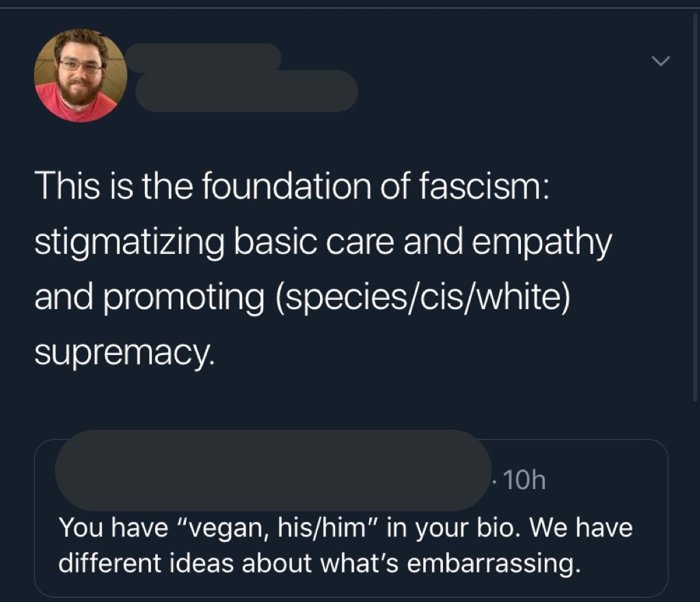700x602 pixels.
Task: Click the word 'embarrassing.' in quoted tweet
Action: pyautogui.click(x=494, y=563)
